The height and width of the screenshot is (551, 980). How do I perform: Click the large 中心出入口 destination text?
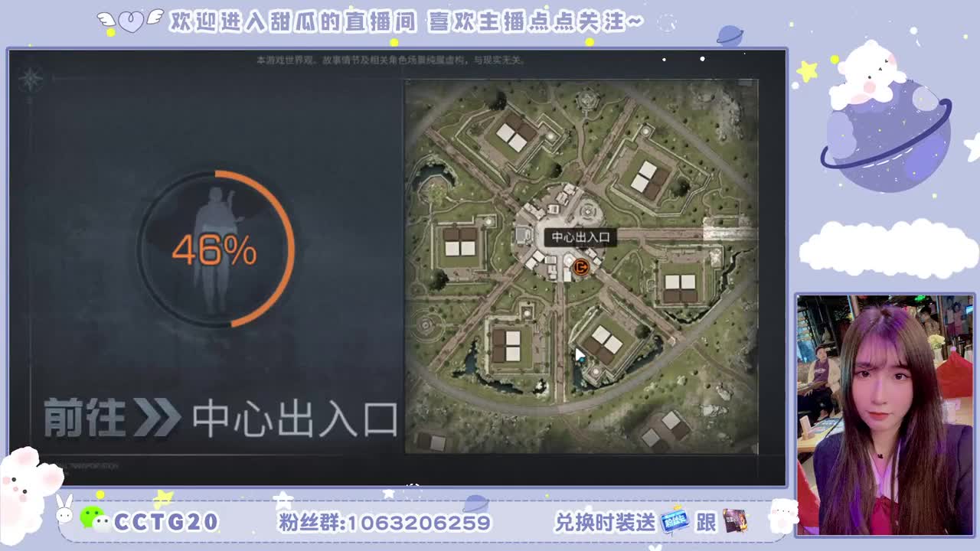click(296, 419)
